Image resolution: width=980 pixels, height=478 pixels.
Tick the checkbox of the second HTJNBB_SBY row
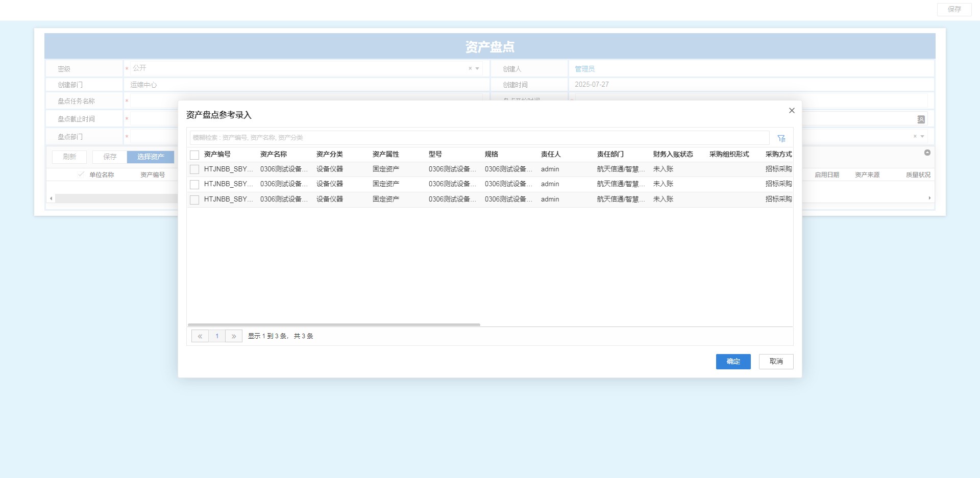click(194, 184)
